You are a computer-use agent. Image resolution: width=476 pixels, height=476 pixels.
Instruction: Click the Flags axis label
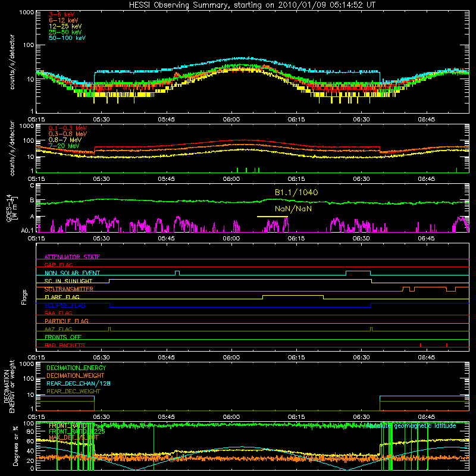tap(24, 297)
